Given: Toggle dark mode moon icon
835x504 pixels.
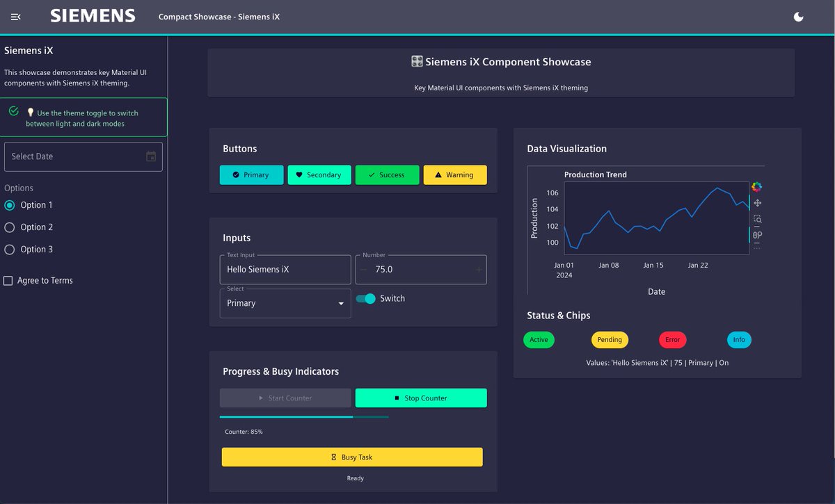Looking at the screenshot, I should click(799, 17).
